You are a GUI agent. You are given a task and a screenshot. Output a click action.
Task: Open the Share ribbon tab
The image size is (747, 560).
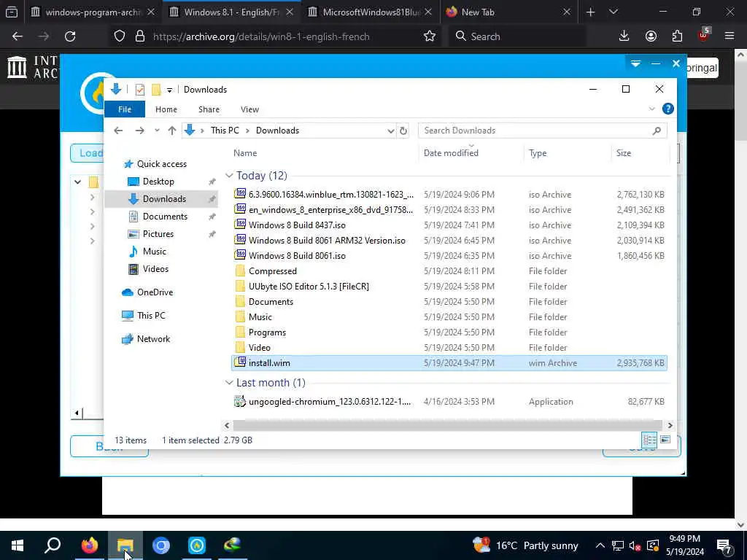[209, 109]
